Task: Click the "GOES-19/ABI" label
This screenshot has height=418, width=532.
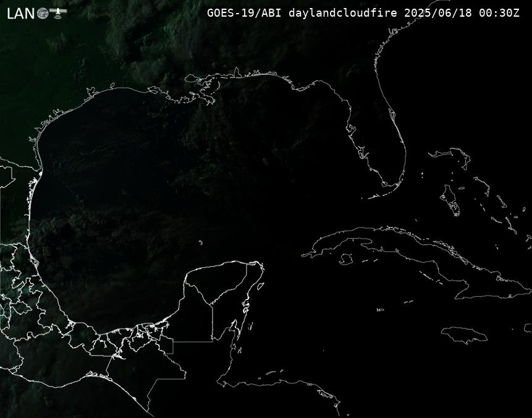Action: click(244, 13)
